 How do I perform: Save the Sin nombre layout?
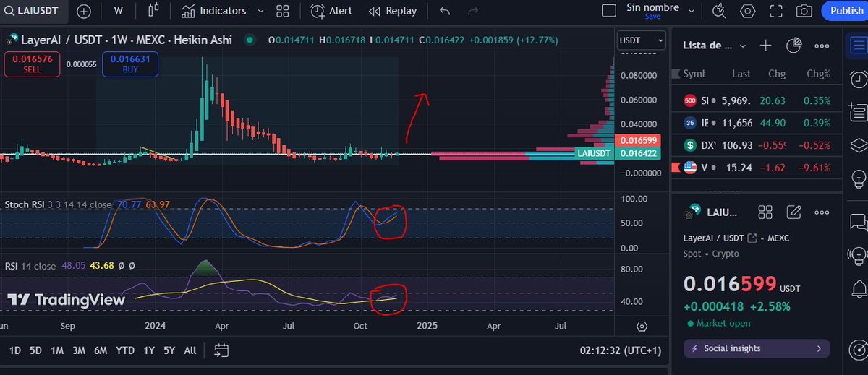pos(652,16)
